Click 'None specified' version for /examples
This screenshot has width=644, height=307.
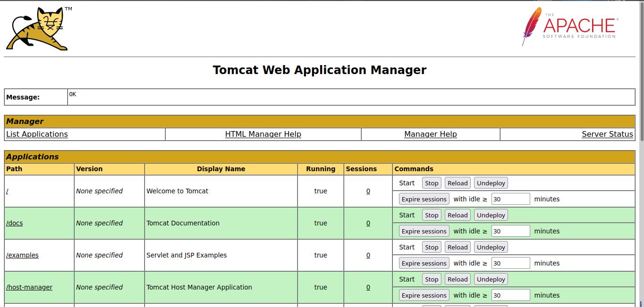[x=99, y=255]
